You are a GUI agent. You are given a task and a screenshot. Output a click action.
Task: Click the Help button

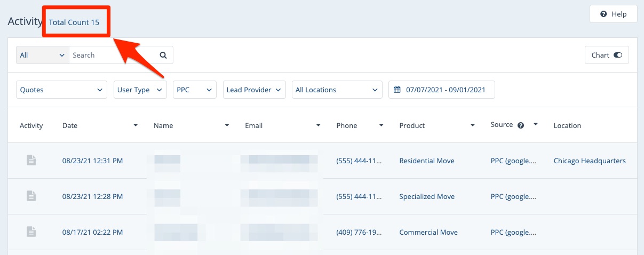pos(613,14)
